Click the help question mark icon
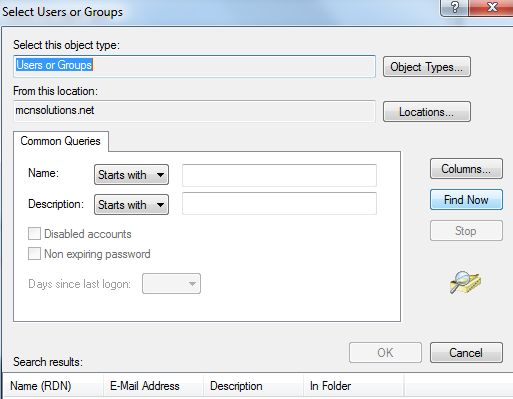513x399 pixels. point(454,8)
